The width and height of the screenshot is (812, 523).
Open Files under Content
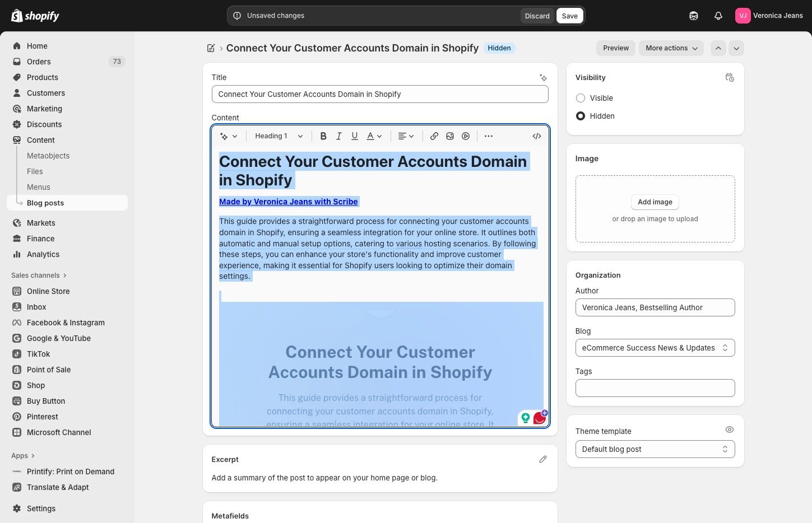tap(35, 171)
